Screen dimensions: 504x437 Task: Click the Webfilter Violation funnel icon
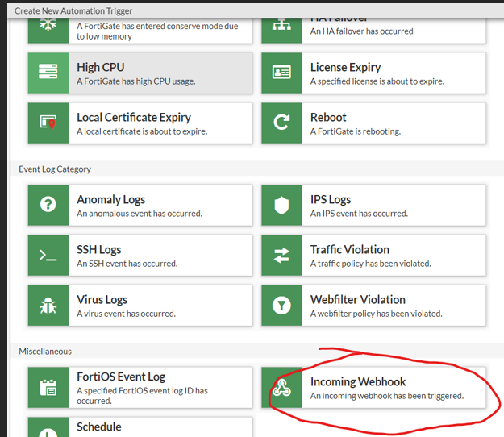pyautogui.click(x=281, y=306)
